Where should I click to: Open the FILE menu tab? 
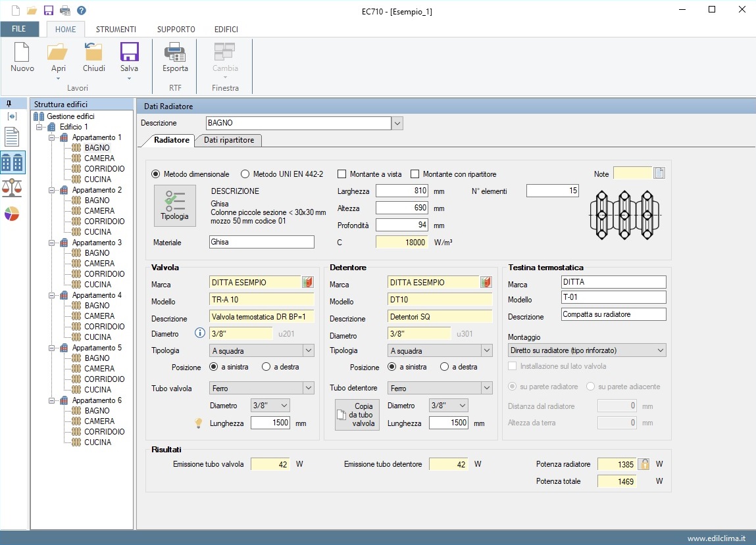tap(19, 29)
